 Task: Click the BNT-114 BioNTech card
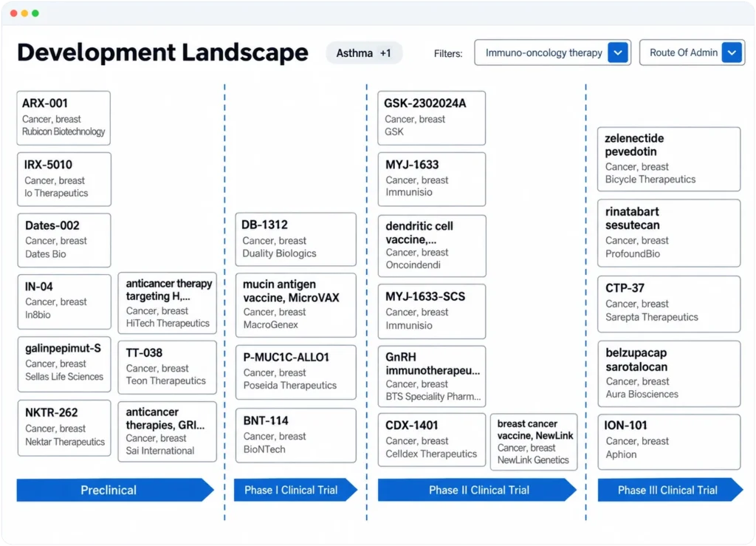(x=295, y=436)
